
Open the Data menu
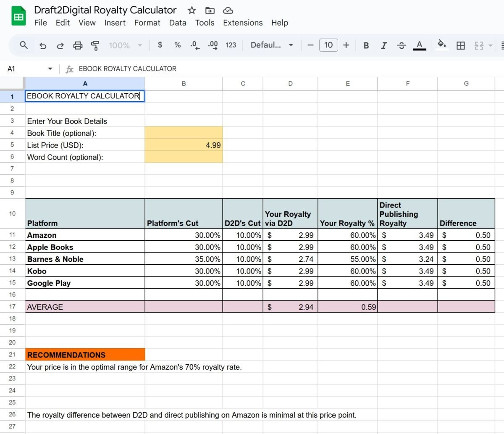click(x=178, y=23)
